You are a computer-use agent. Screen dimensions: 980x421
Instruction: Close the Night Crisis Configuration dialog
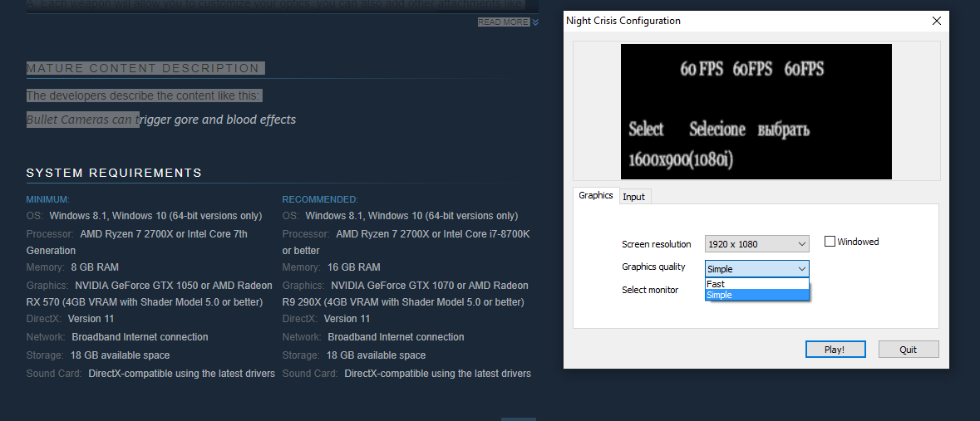(936, 21)
